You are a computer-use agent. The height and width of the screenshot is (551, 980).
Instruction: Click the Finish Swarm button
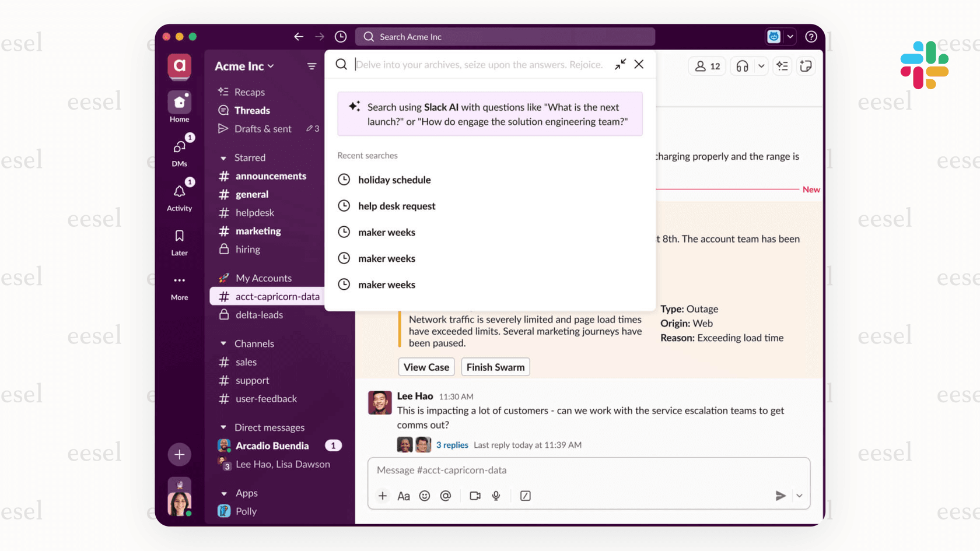pyautogui.click(x=496, y=367)
